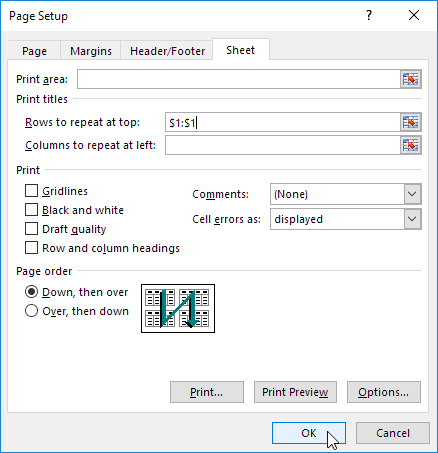Toggle Draft quality checkbox
The height and width of the screenshot is (453, 438).
[x=31, y=229]
